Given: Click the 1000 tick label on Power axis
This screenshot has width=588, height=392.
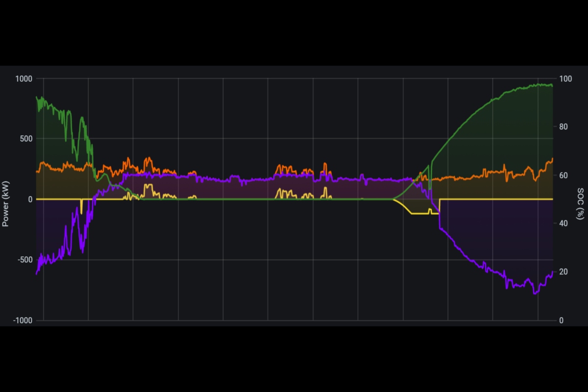Looking at the screenshot, I should coord(23,78).
